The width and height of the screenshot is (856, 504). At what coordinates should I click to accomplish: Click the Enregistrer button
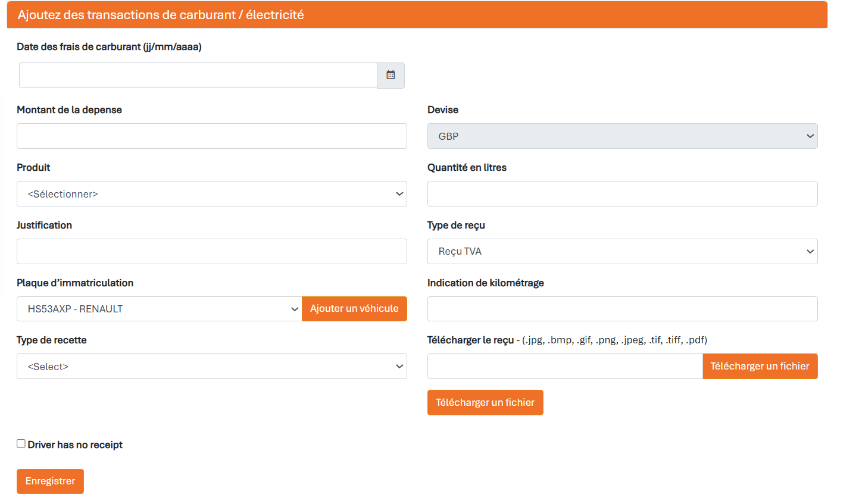(50, 481)
